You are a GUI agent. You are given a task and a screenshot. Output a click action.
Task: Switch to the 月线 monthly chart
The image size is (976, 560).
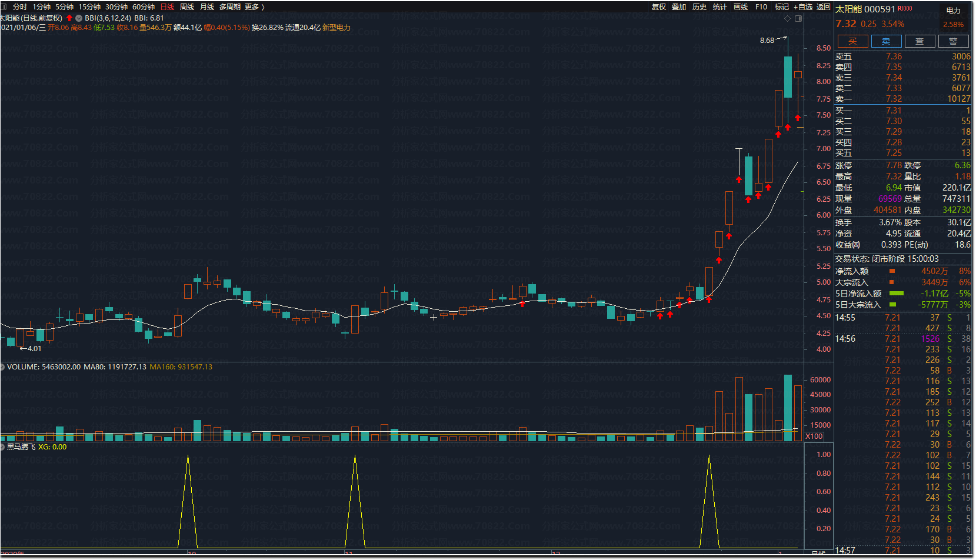tap(207, 7)
